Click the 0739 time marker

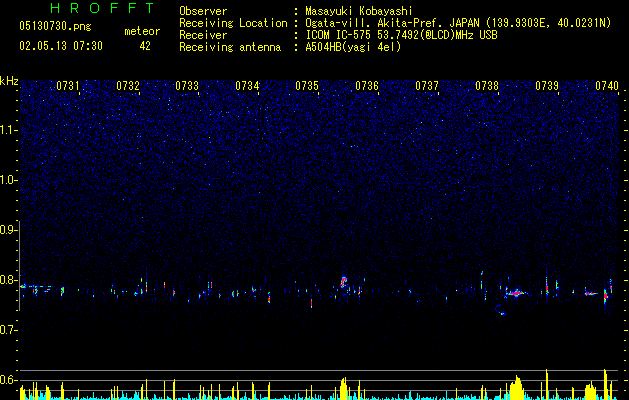(547, 85)
